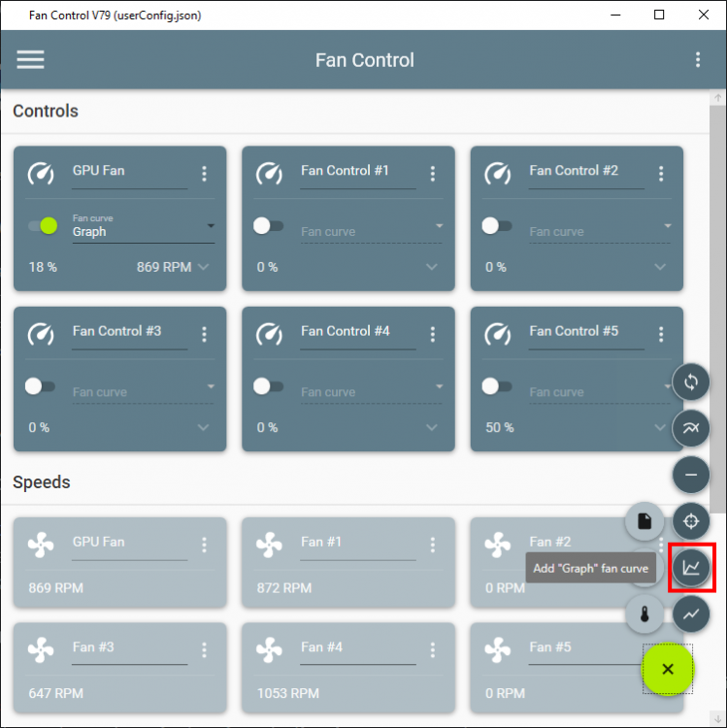727x728 pixels.
Task: Click the target fan curve crosshair button
Action: pyautogui.click(x=691, y=521)
